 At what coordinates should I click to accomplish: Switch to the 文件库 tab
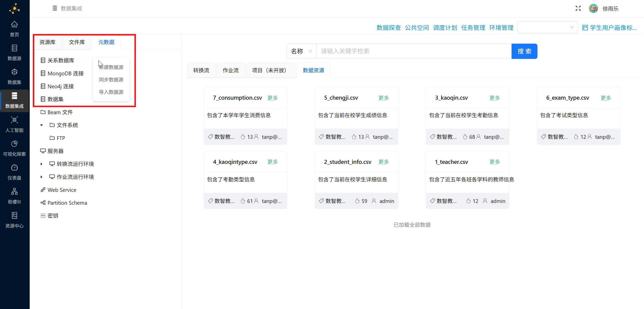pos(77,42)
